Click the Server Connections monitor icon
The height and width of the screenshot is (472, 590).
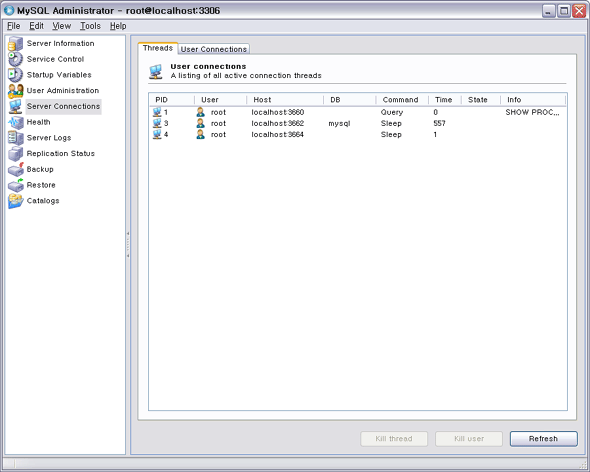point(15,107)
